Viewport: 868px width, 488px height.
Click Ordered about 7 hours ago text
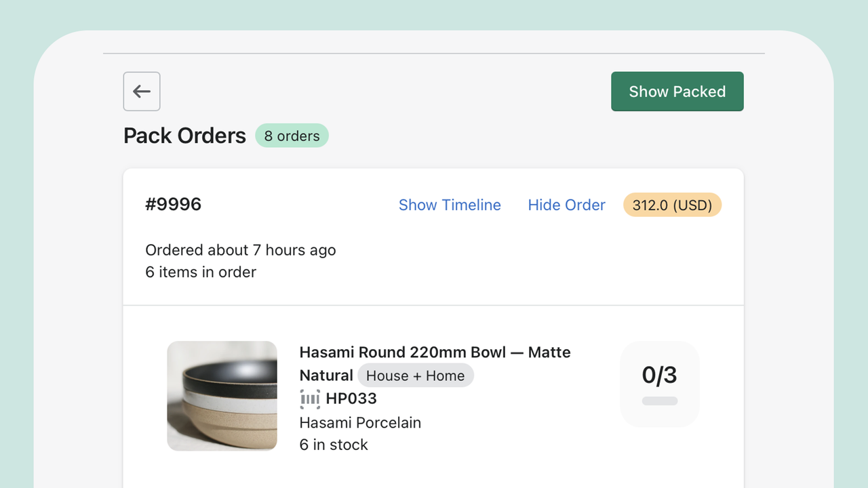[x=240, y=250]
